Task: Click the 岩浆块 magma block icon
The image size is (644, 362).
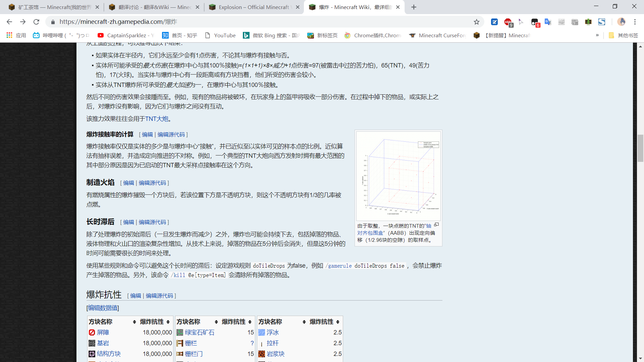Action: pos(262,354)
